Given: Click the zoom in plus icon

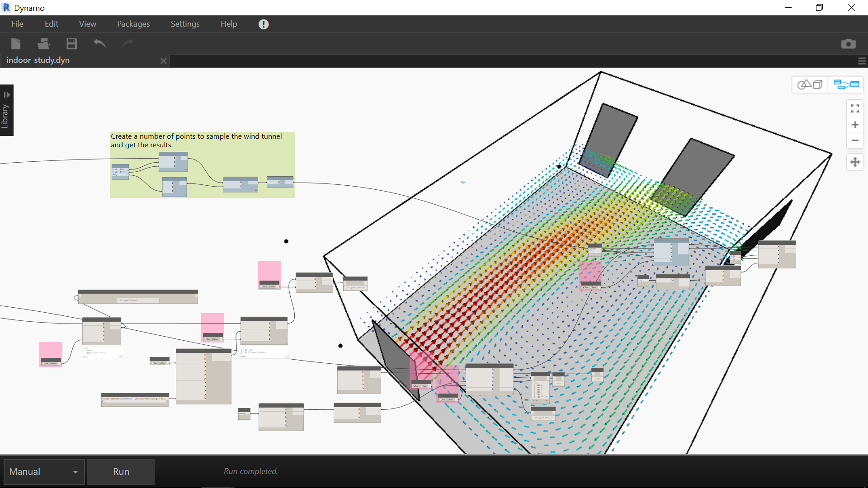Looking at the screenshot, I should point(855,125).
